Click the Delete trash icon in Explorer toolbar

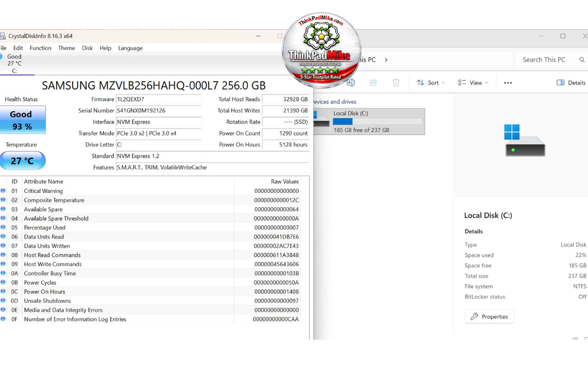396,82
